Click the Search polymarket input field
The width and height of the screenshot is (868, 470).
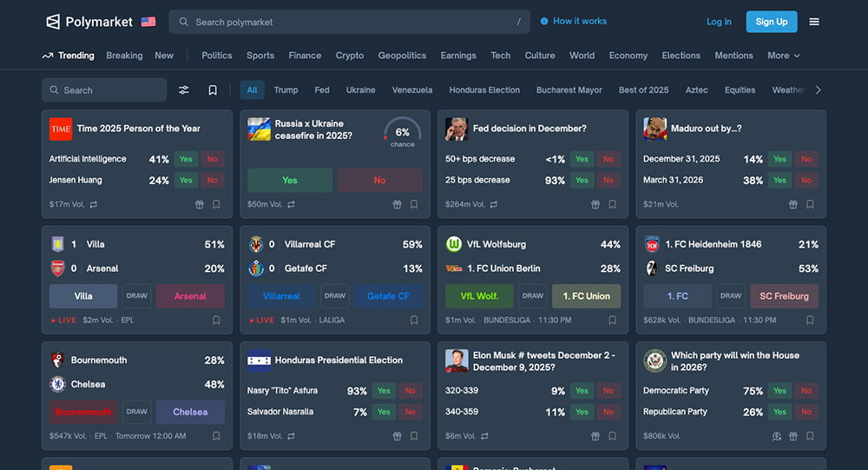coord(349,22)
